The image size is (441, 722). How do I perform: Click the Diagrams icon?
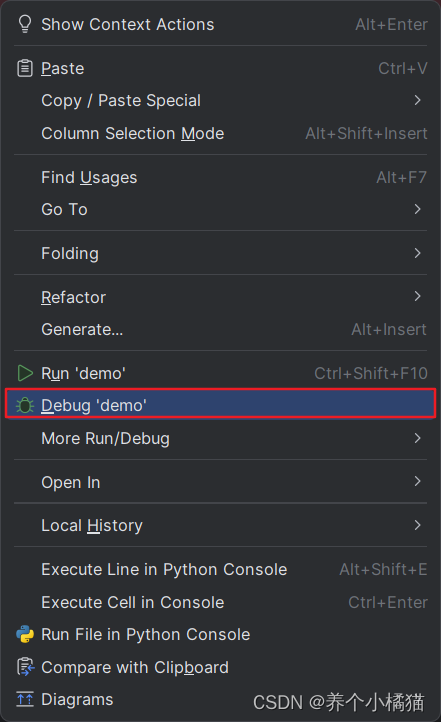(x=25, y=699)
